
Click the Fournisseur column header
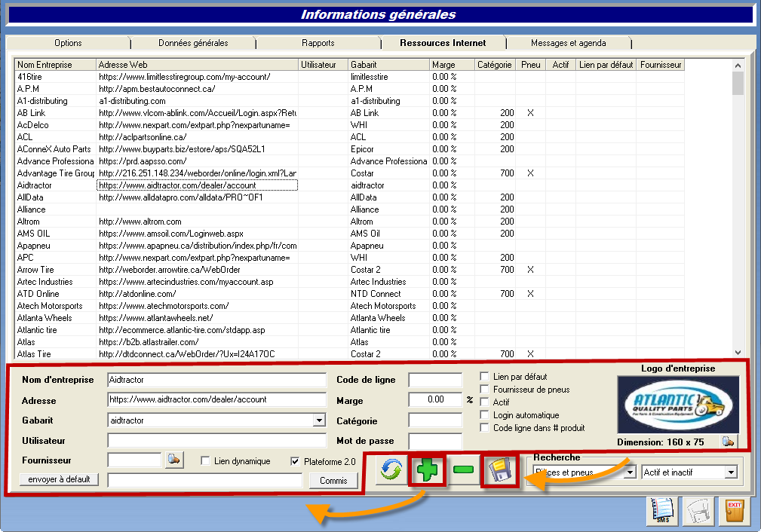point(661,65)
